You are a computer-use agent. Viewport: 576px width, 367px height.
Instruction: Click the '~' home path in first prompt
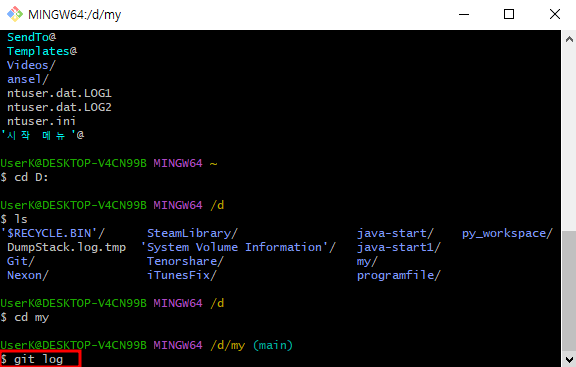(213, 163)
